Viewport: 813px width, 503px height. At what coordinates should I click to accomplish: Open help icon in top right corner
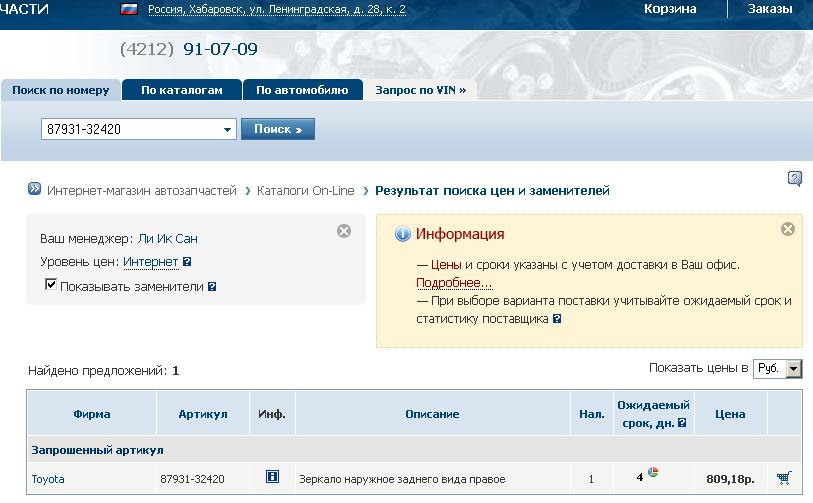tap(795, 179)
